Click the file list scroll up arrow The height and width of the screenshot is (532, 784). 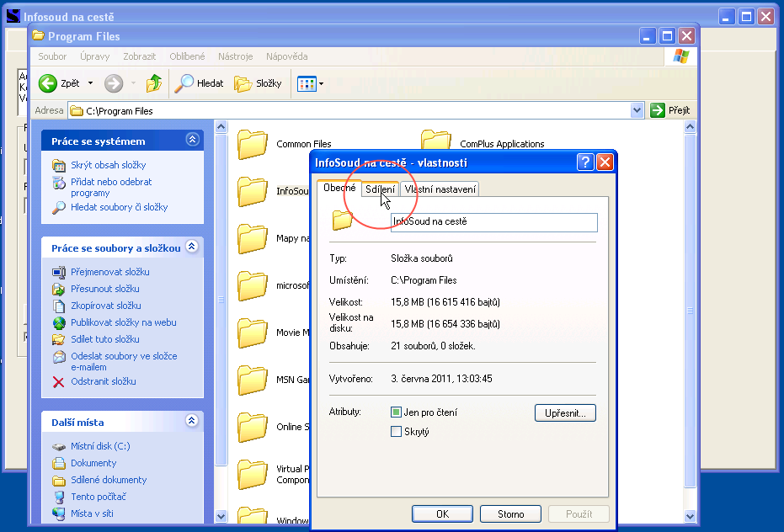tap(690, 126)
